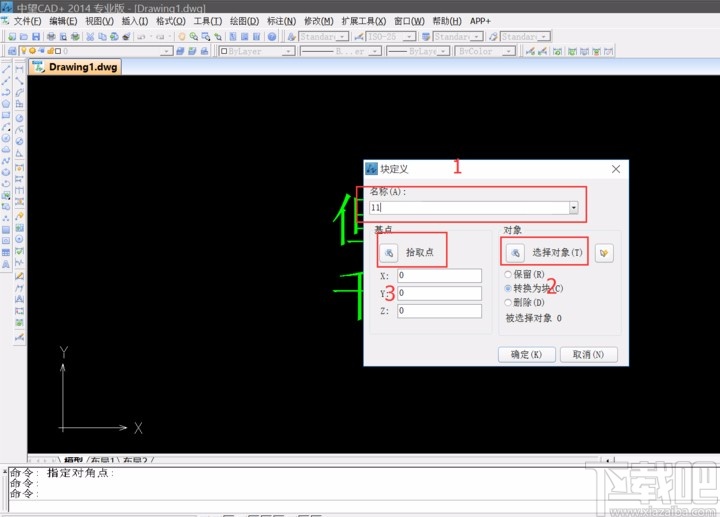Click the Zoom Realtime magnifier icon
720x517 pixels.
pyautogui.click(x=194, y=37)
